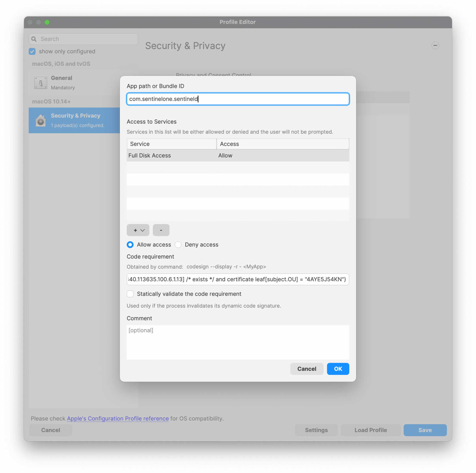Open Settings from the bottom bar

click(x=316, y=430)
